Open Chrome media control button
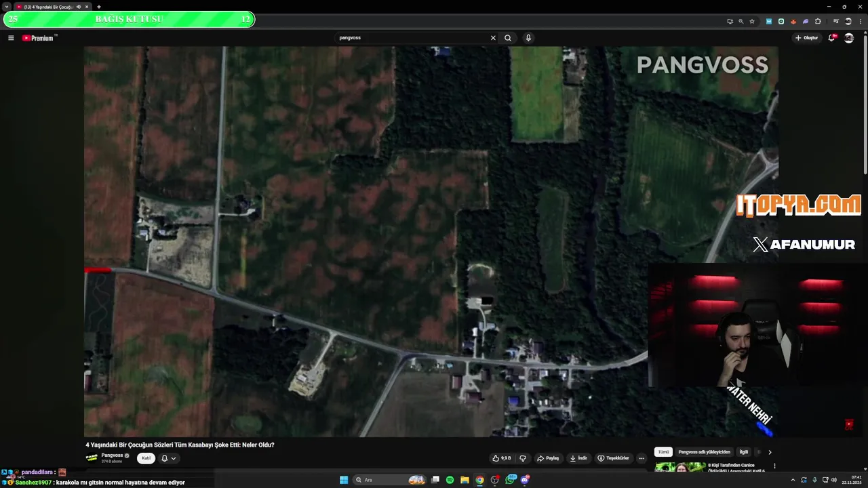This screenshot has height=488, width=868. pos(835,21)
